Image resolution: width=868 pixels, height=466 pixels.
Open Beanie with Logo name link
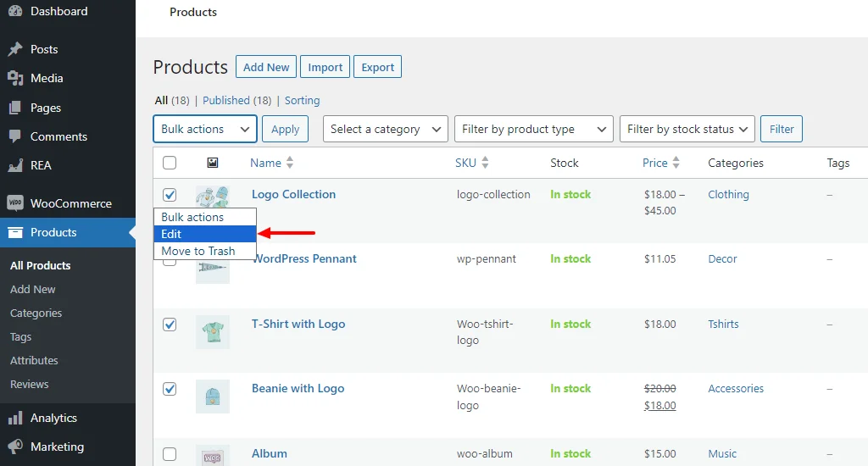pos(298,389)
